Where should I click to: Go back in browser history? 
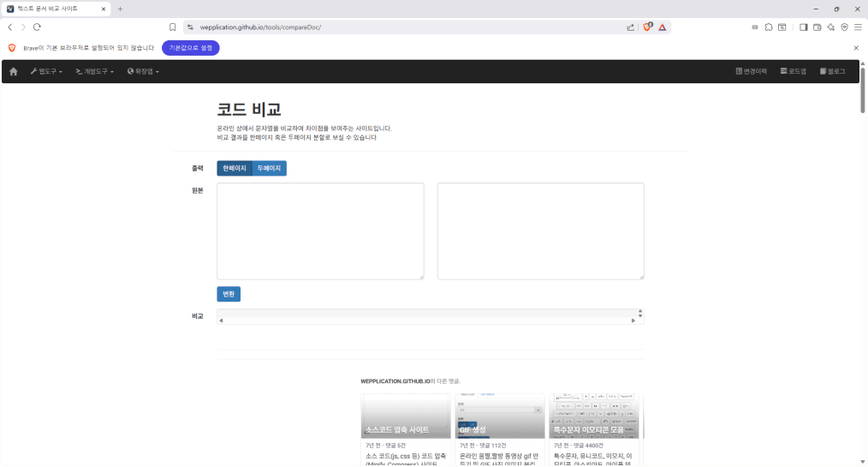[x=10, y=27]
